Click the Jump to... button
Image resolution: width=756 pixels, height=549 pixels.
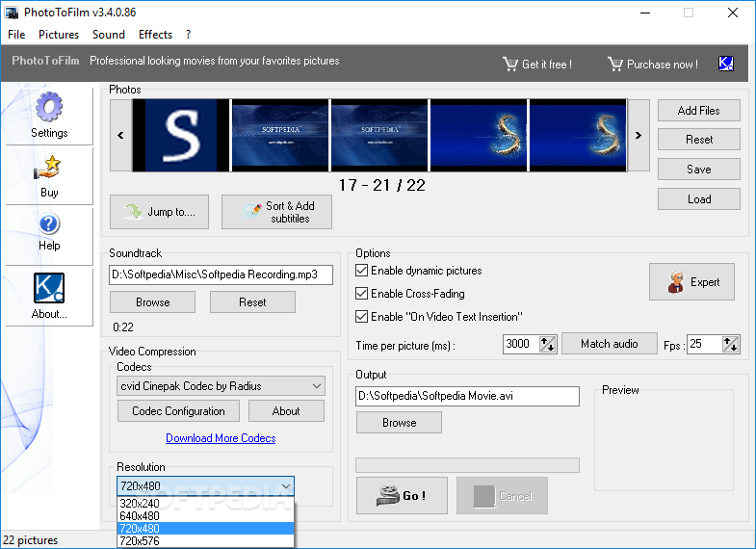tap(159, 212)
